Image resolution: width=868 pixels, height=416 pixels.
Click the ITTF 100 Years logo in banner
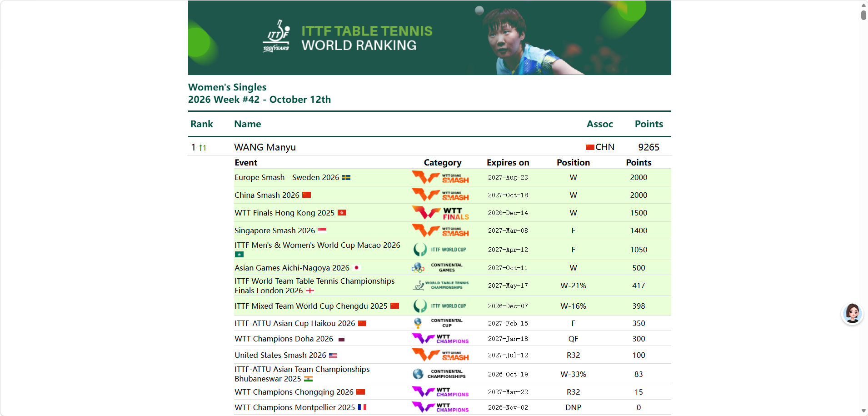tap(276, 36)
